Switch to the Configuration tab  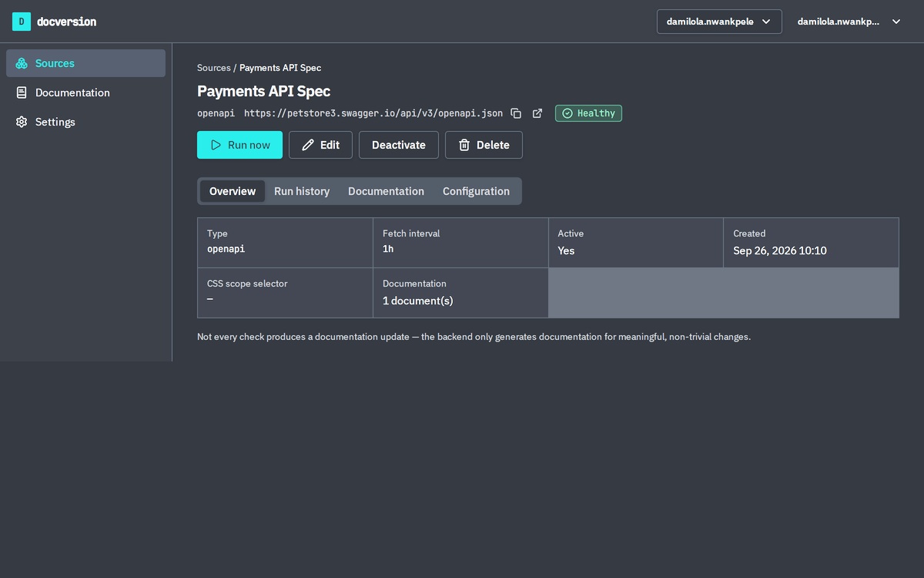(476, 191)
